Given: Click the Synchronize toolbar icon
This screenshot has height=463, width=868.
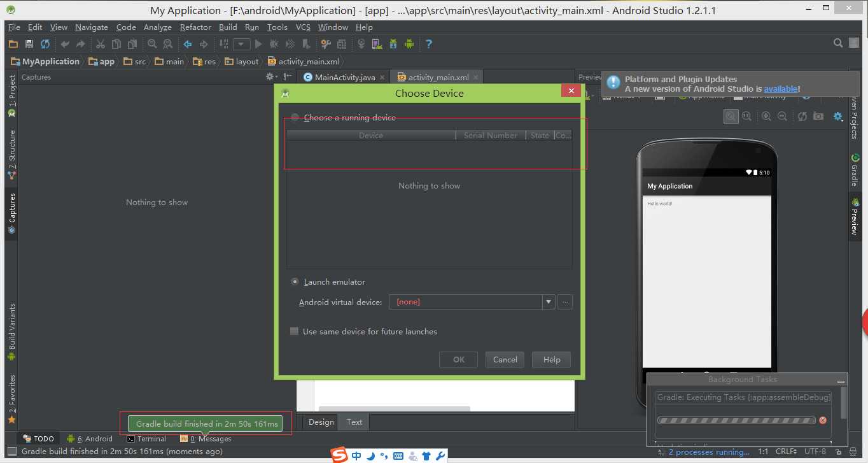Looking at the screenshot, I should point(45,44).
